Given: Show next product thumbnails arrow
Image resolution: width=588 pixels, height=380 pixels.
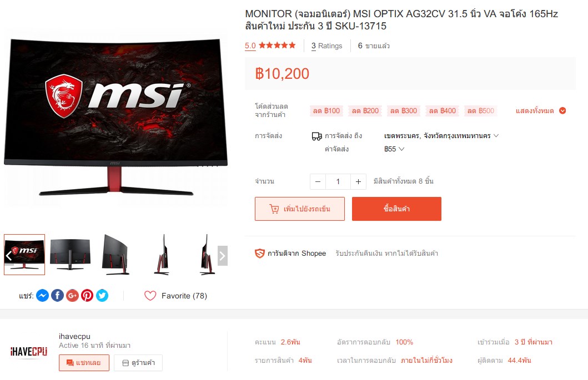Looking at the screenshot, I should pyautogui.click(x=223, y=256).
